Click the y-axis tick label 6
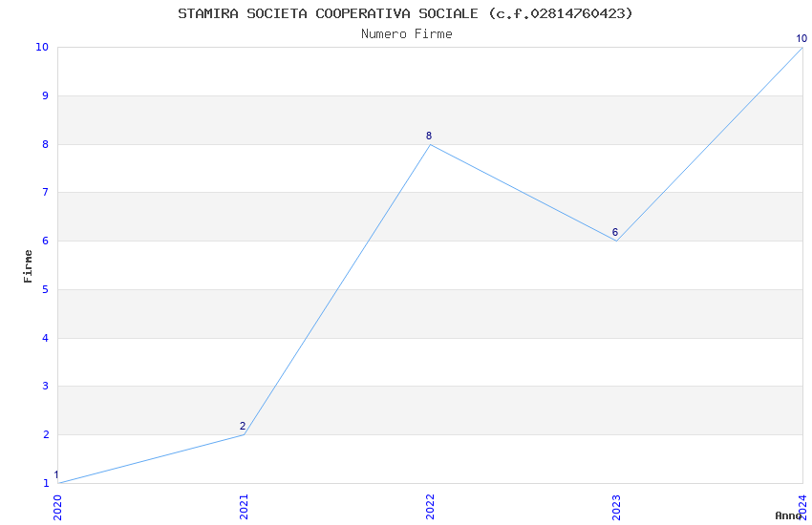Viewport: 812px width, 525px height. 46,241
